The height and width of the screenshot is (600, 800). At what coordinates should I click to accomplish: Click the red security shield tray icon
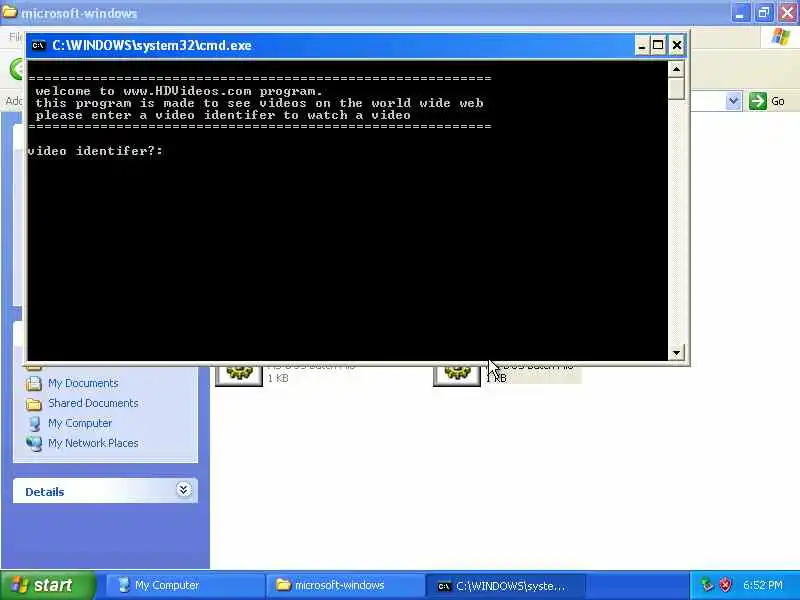click(725, 585)
